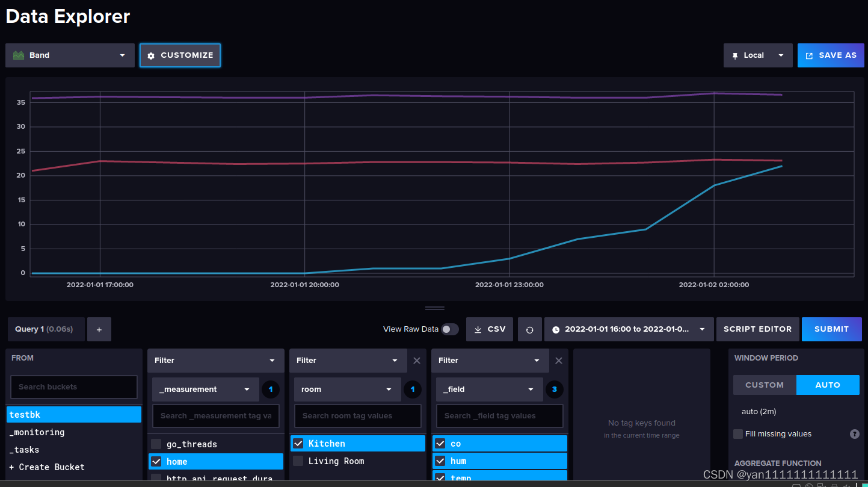The image size is (868, 487).
Task: Uncheck the hum field checkbox
Action: click(x=440, y=461)
